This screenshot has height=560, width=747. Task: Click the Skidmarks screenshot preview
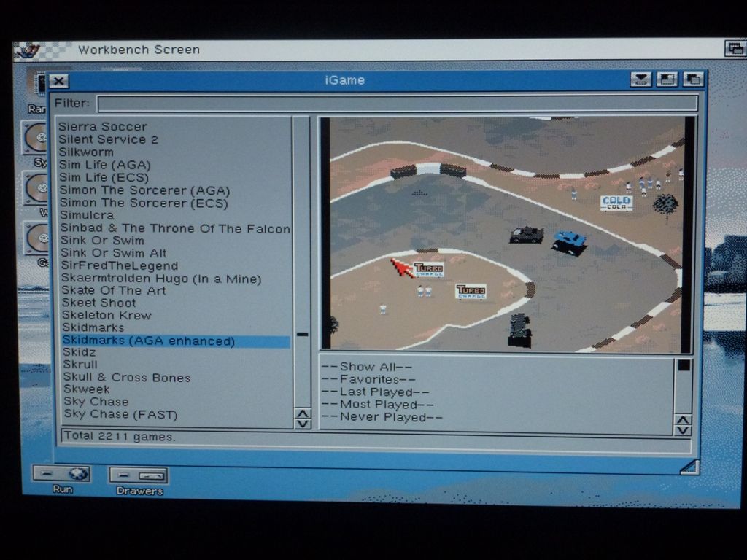[507, 234]
